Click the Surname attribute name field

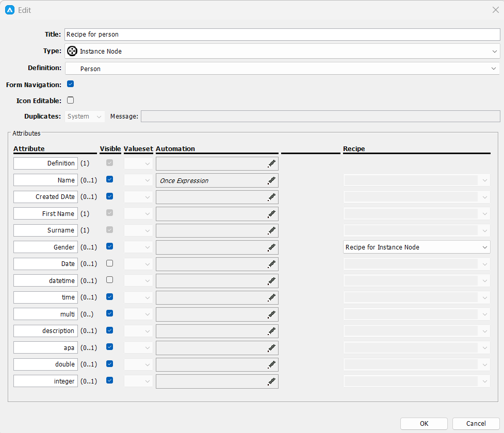(x=45, y=230)
